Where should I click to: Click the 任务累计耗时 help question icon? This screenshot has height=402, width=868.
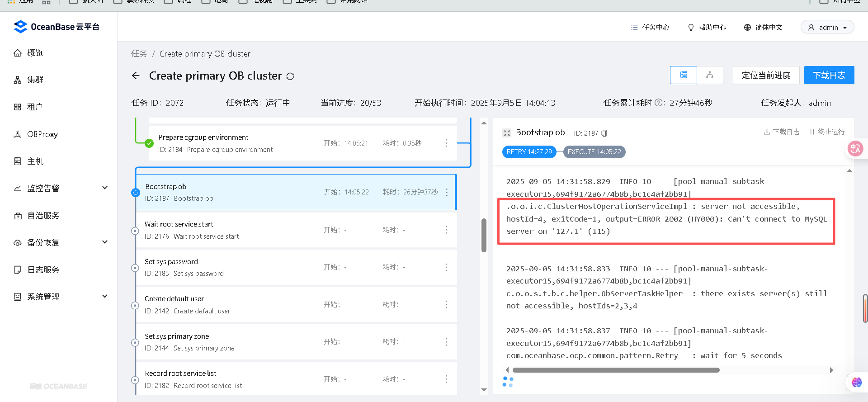pyautogui.click(x=659, y=103)
